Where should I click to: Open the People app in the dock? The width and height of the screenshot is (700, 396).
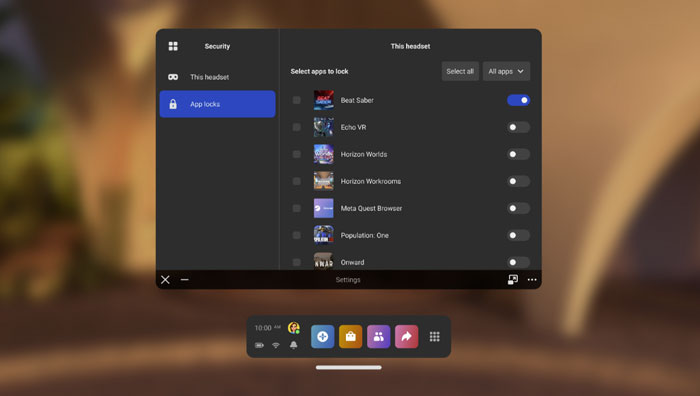coord(379,337)
